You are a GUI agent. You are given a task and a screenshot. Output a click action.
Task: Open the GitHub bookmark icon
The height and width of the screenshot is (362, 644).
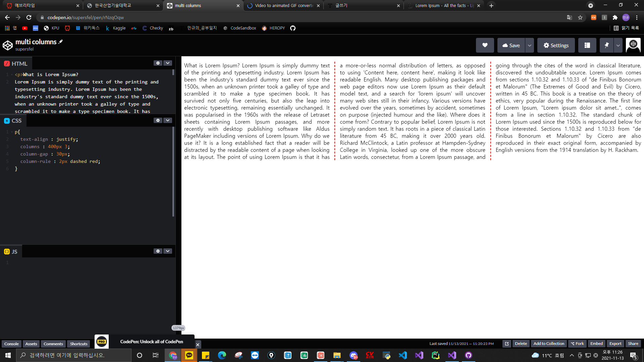293,28
